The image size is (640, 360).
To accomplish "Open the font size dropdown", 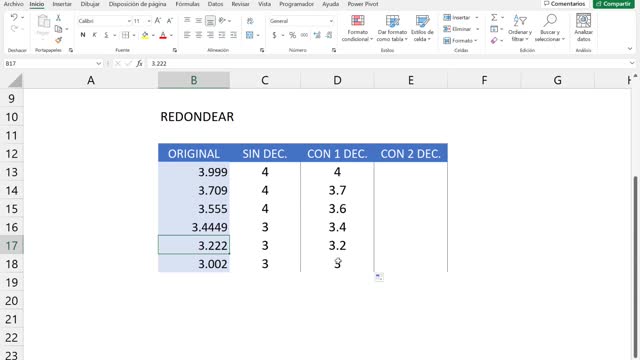I will click(149, 21).
